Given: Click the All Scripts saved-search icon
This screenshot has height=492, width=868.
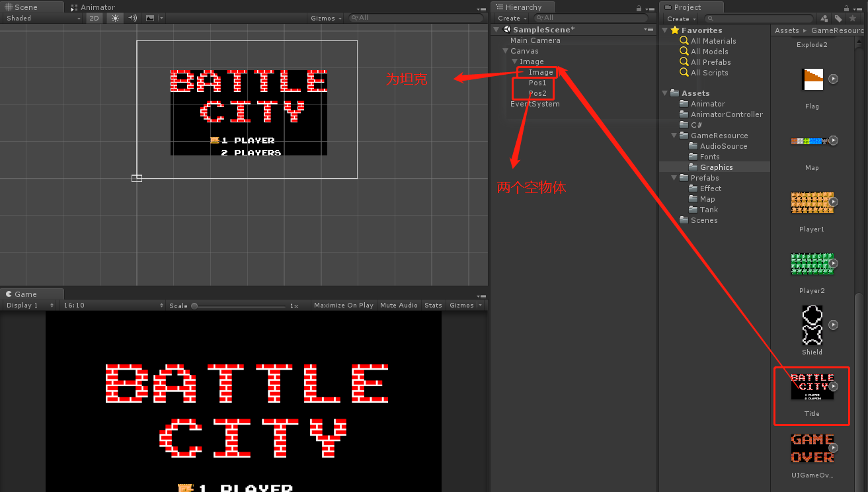Looking at the screenshot, I should tap(684, 73).
